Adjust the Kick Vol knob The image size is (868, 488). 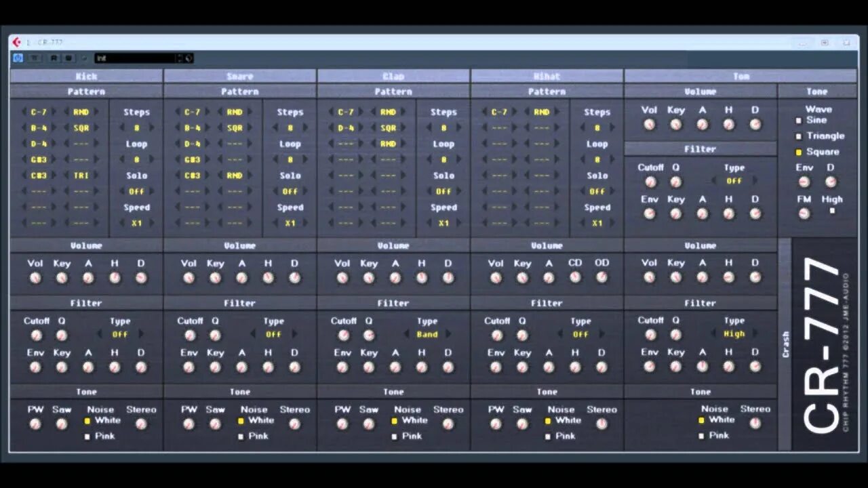click(35, 278)
